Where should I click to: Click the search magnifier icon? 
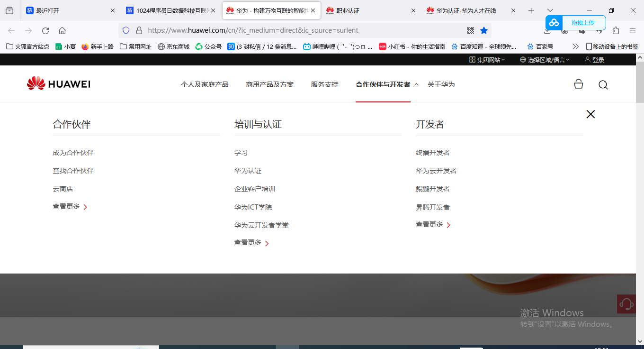click(603, 85)
